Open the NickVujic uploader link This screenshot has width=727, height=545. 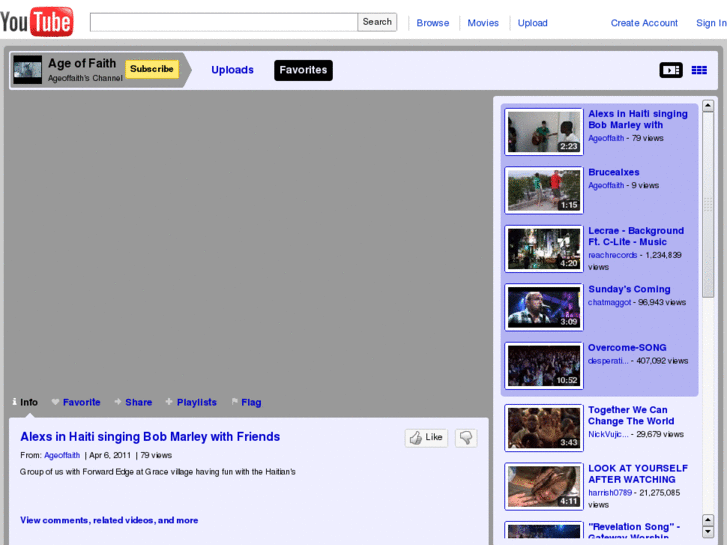coord(608,434)
